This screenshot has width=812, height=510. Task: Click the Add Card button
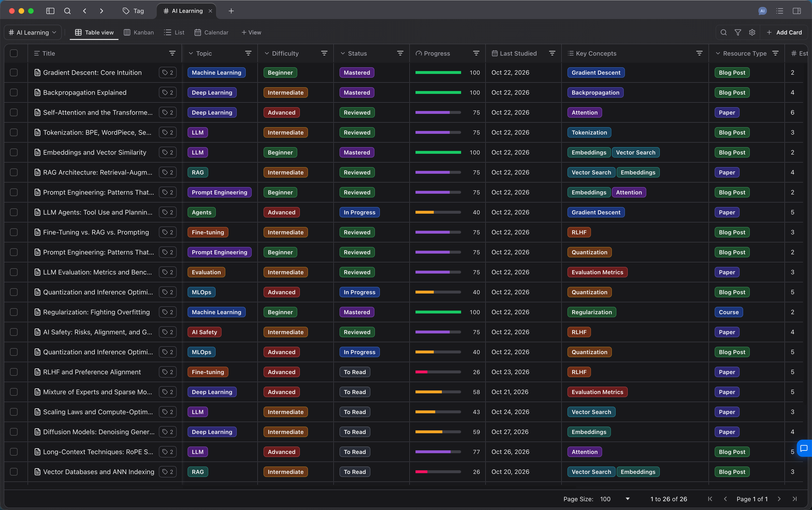(x=784, y=32)
